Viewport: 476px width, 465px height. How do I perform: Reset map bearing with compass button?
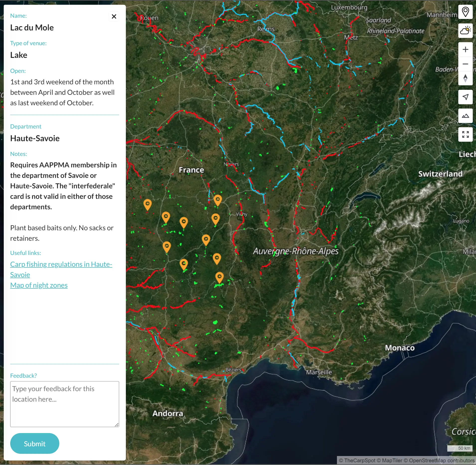[465, 78]
